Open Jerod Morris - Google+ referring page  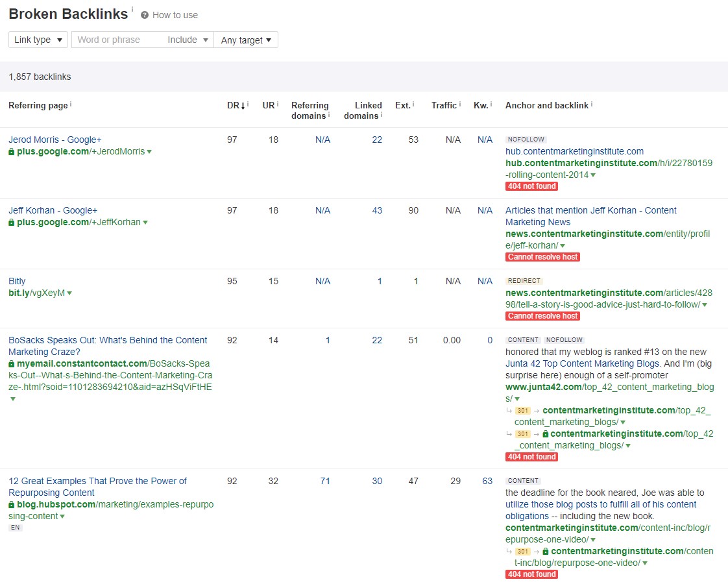point(55,140)
